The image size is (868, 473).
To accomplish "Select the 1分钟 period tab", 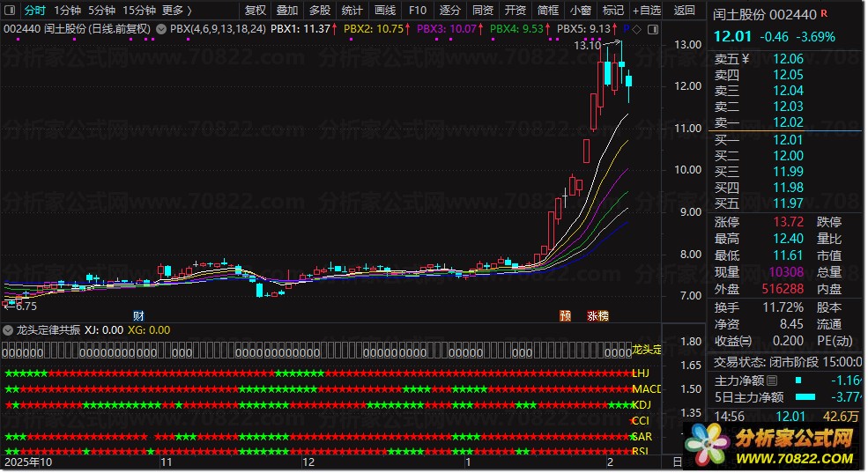I will click(x=67, y=11).
